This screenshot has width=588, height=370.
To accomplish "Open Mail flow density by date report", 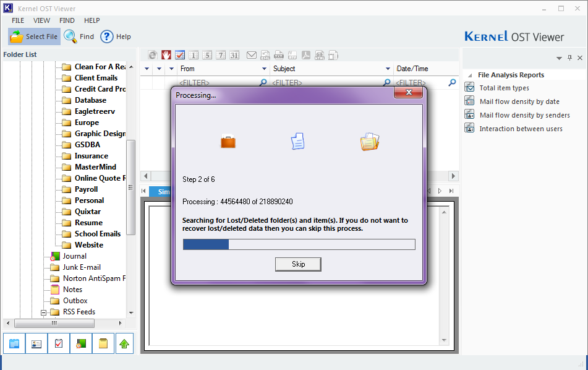I will [519, 101].
